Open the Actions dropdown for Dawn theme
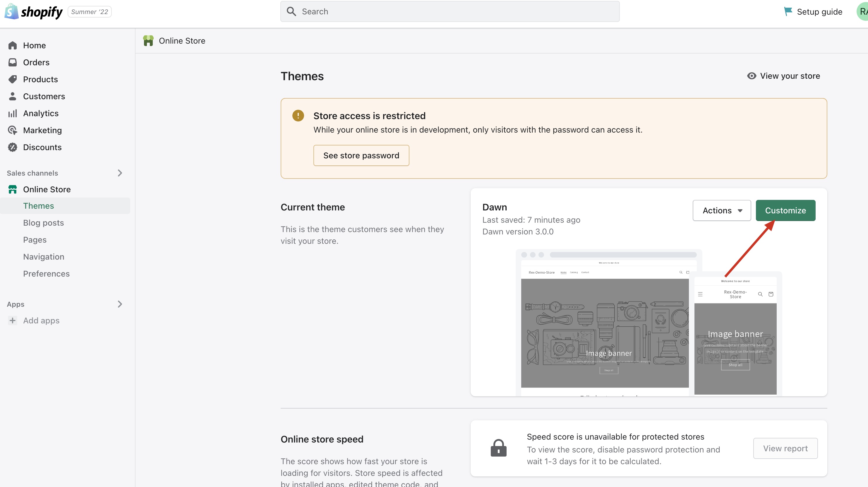Screen dimensions: 868x487 pos(721,210)
